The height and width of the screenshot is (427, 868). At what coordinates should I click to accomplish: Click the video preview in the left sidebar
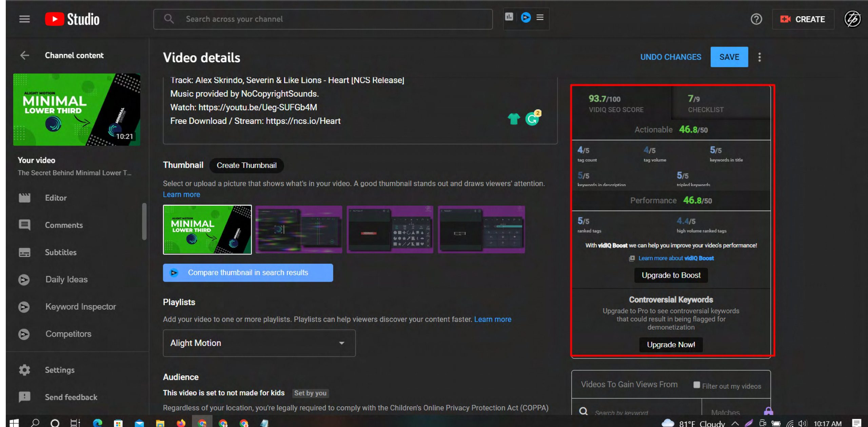[x=77, y=110]
